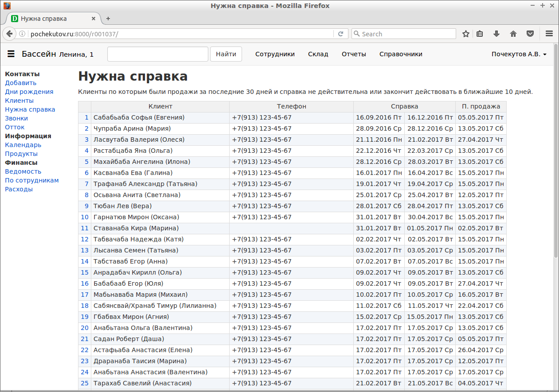Click last sale date 22.04.2017 Сб
Screen dimensions: 559x392
481,306
